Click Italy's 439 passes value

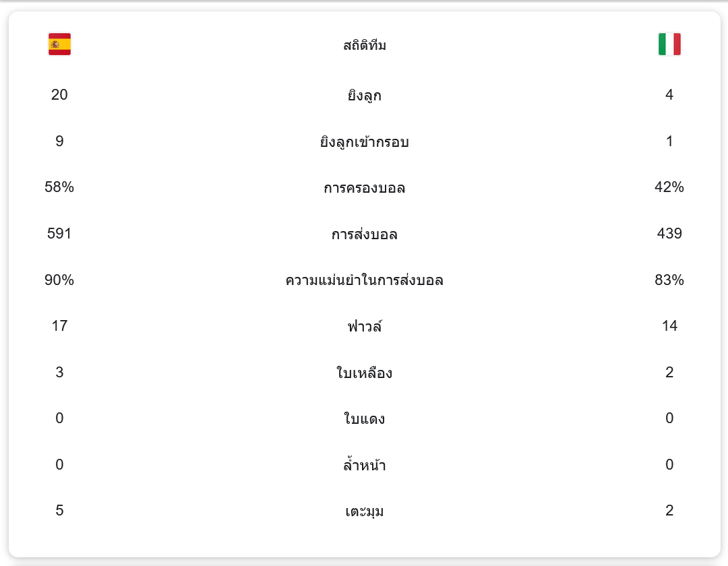pos(669,234)
